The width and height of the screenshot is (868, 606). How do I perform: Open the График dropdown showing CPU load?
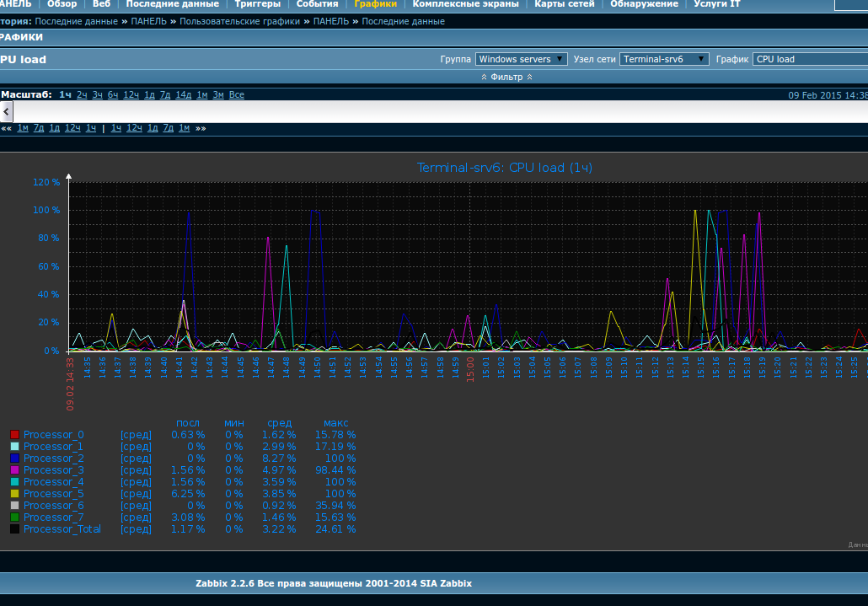pos(809,59)
